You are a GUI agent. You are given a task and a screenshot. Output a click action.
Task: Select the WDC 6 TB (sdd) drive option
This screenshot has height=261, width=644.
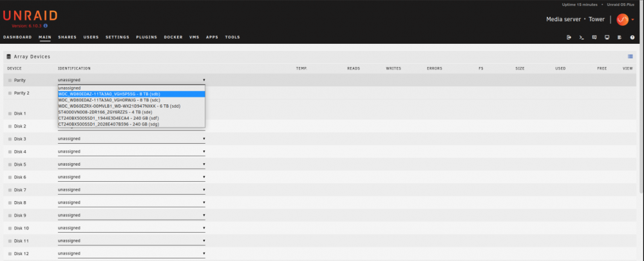131,106
